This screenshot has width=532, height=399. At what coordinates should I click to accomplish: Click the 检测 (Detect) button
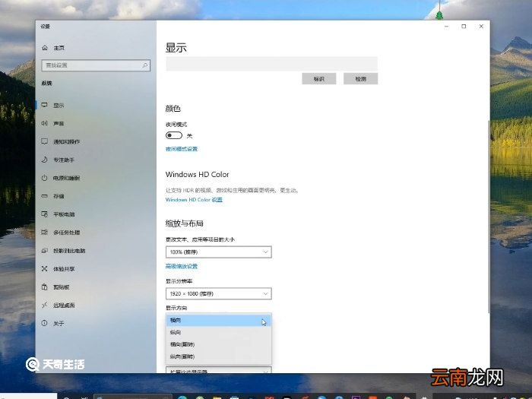click(x=361, y=79)
